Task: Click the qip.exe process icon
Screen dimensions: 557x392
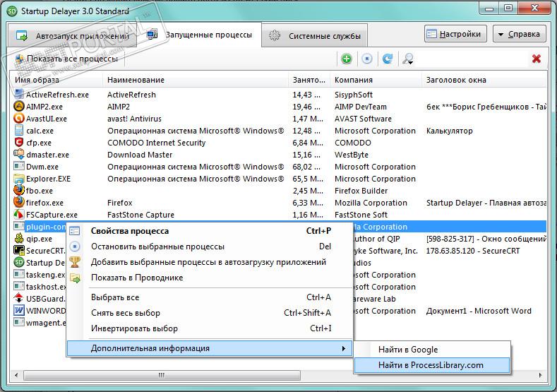Action: [19, 239]
